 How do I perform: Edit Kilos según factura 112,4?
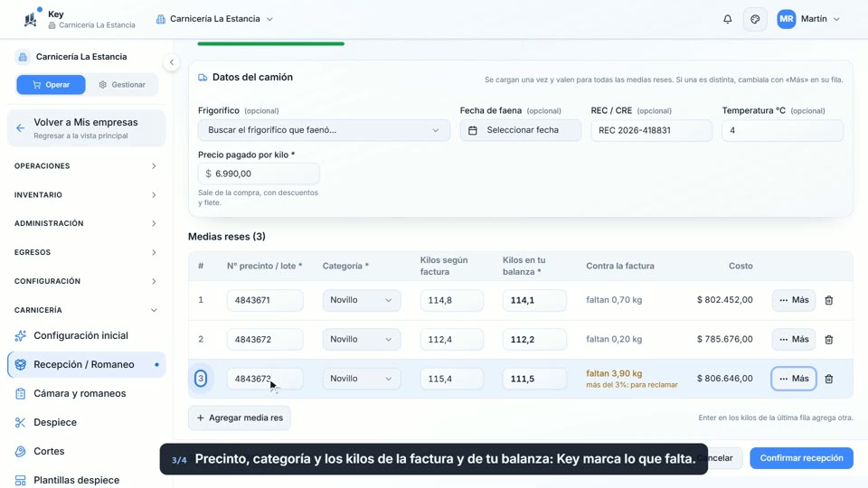click(452, 339)
